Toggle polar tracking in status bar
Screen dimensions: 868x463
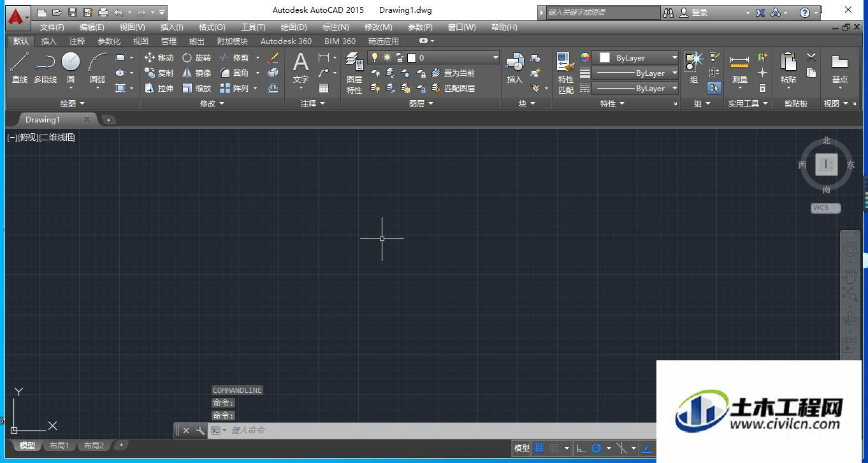point(597,448)
